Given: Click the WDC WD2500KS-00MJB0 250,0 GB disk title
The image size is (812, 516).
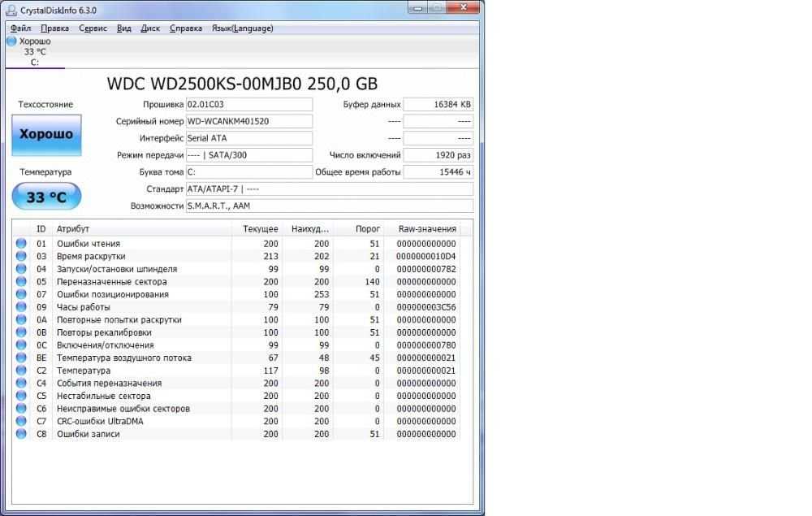Looking at the screenshot, I should [x=242, y=84].
